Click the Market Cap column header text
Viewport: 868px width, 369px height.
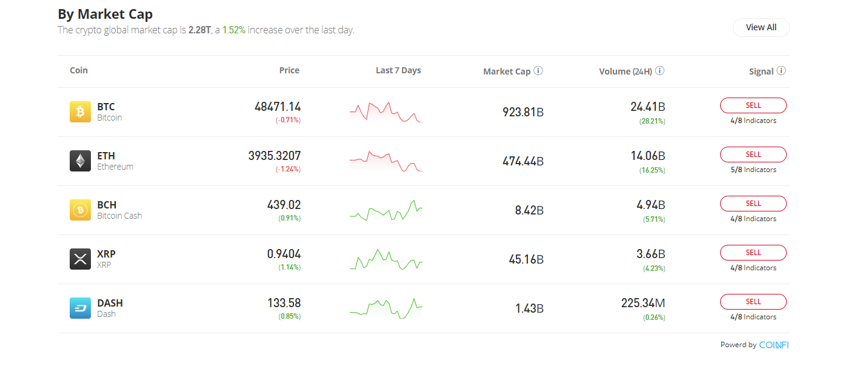click(507, 71)
